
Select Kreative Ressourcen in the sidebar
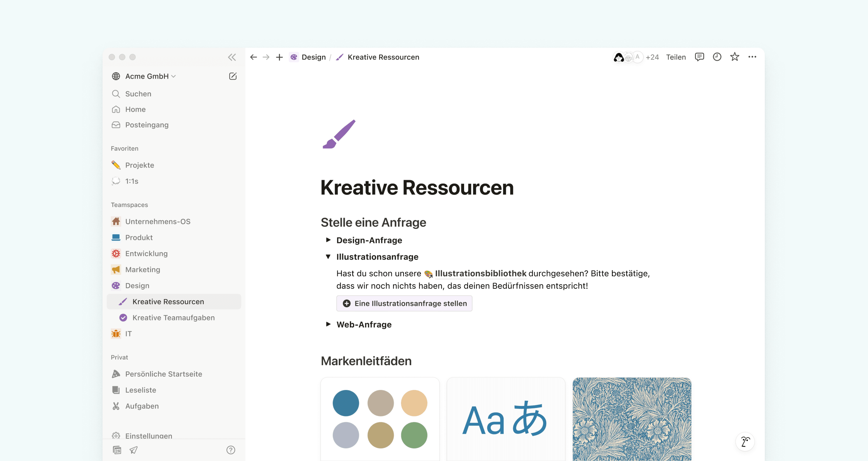[174, 302]
